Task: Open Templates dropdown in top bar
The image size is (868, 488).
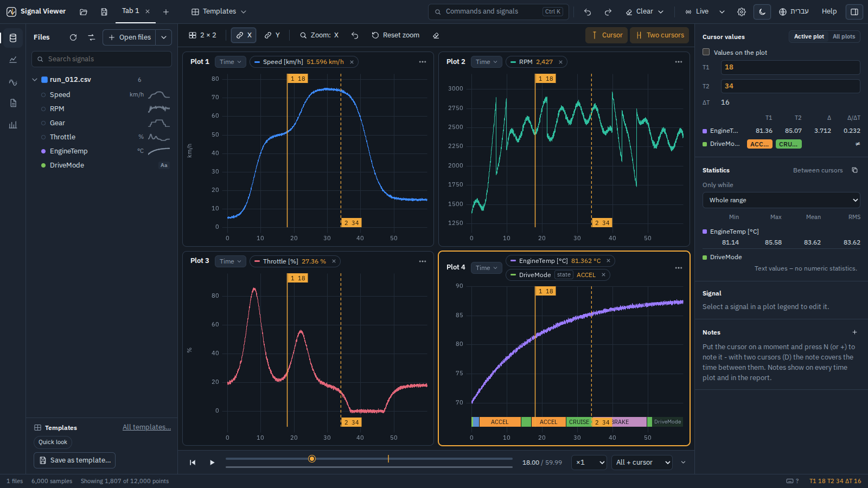Action: coord(219,11)
